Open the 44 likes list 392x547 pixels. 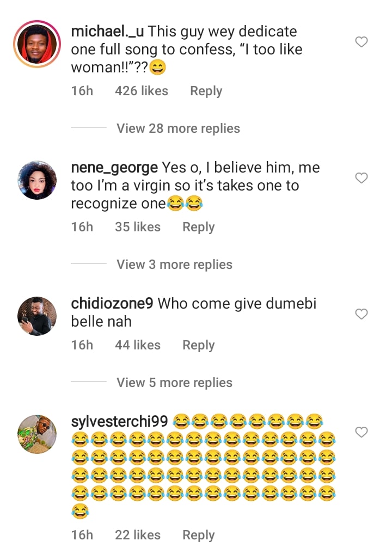138,345
